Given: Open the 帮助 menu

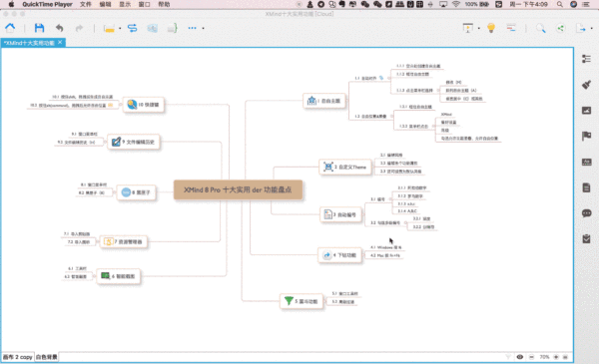Looking at the screenshot, I should pyautogui.click(x=164, y=4).
